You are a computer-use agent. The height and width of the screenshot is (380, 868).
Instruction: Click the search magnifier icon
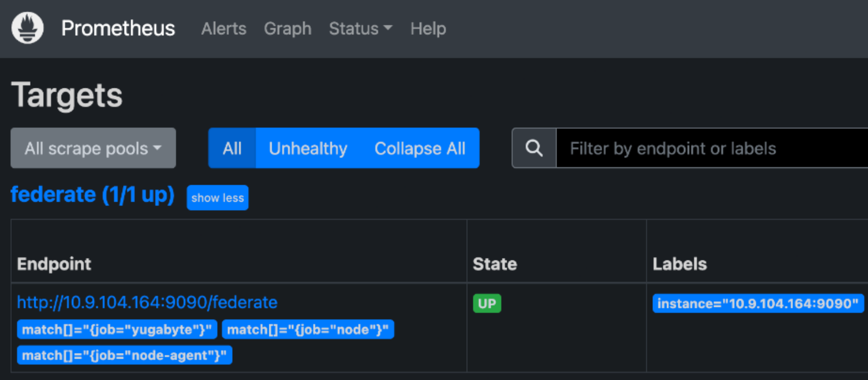click(x=534, y=148)
